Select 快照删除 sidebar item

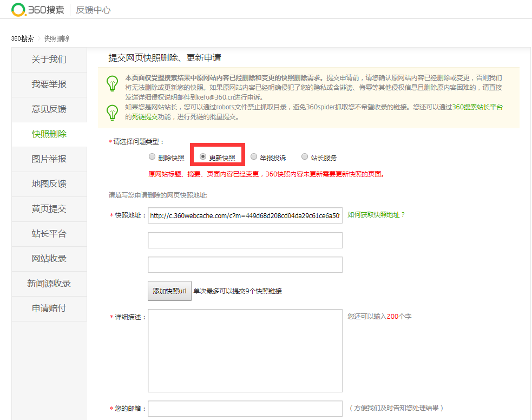(x=49, y=134)
